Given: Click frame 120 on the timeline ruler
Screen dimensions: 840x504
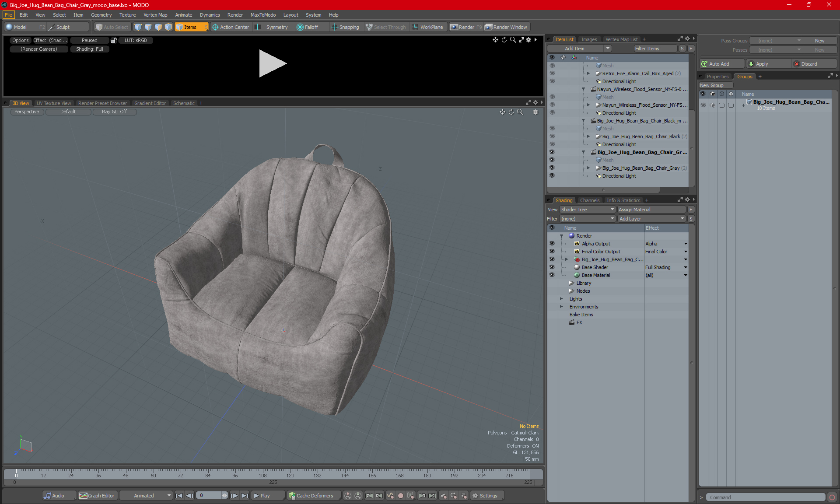Looking at the screenshot, I should 290,476.
